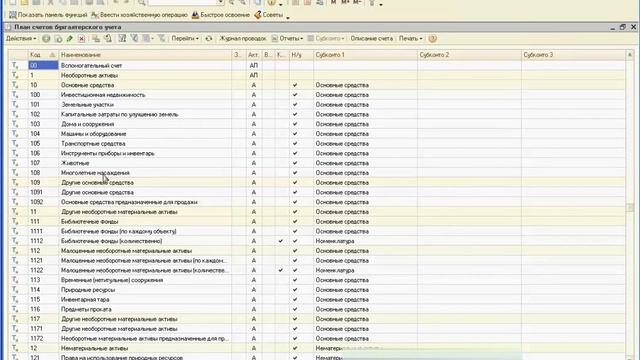Open the Печать dropdown menu
Image resolution: width=640 pixels, height=360 pixels.
point(410,39)
